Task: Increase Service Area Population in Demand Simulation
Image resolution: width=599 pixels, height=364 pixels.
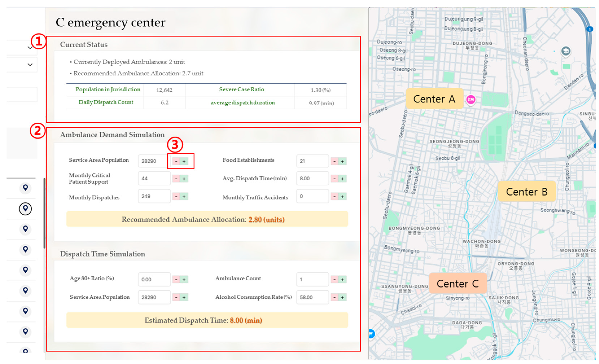Action: point(184,161)
